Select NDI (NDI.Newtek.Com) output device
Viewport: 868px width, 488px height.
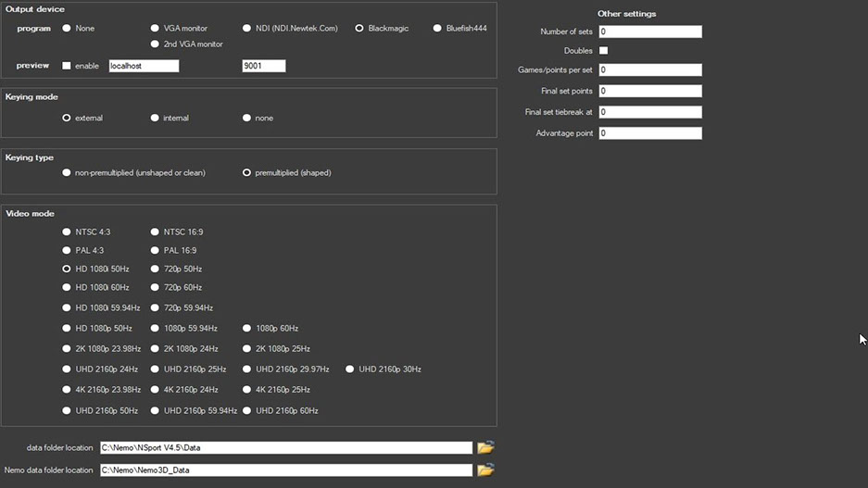tap(247, 29)
